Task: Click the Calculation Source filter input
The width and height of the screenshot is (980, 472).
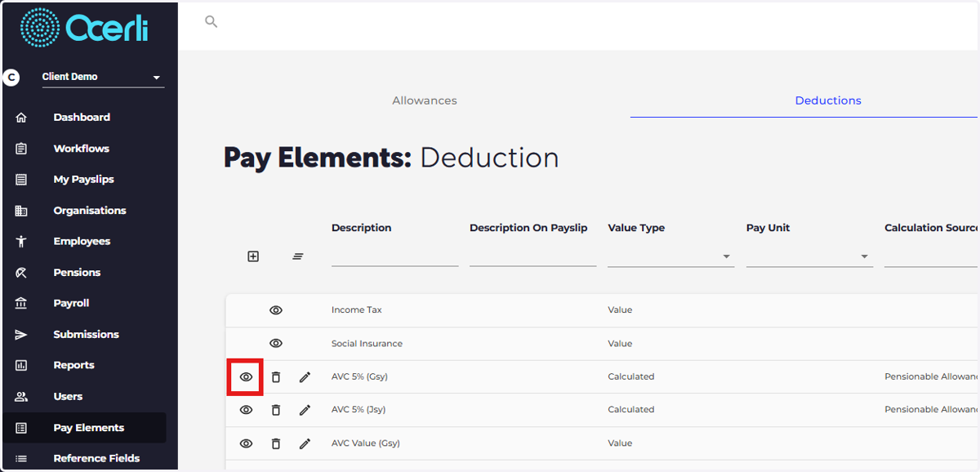Action: click(932, 256)
